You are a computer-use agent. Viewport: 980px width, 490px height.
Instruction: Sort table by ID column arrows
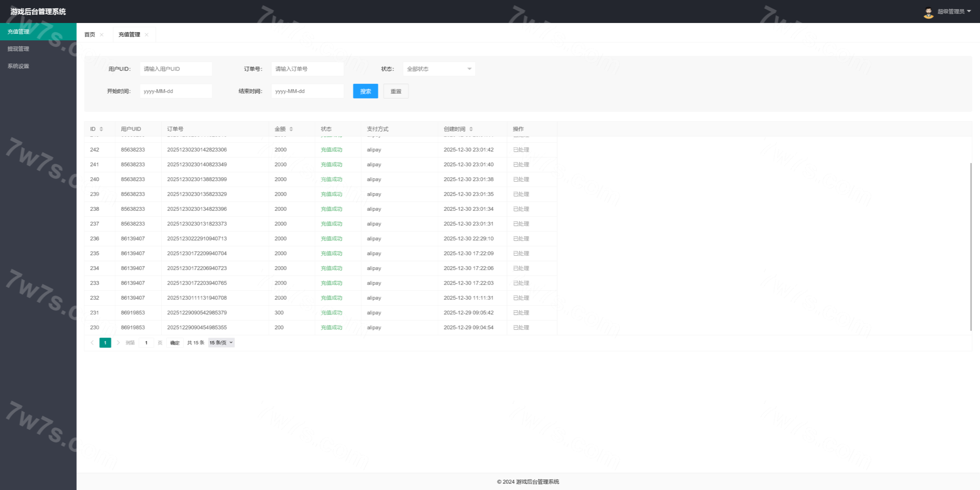coord(101,129)
